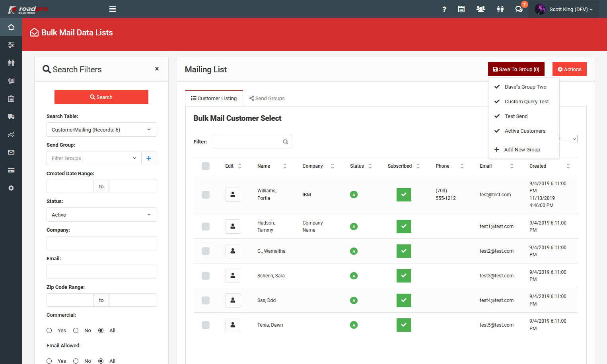
Task: Open the calendar icon in header
Action: tap(461, 9)
